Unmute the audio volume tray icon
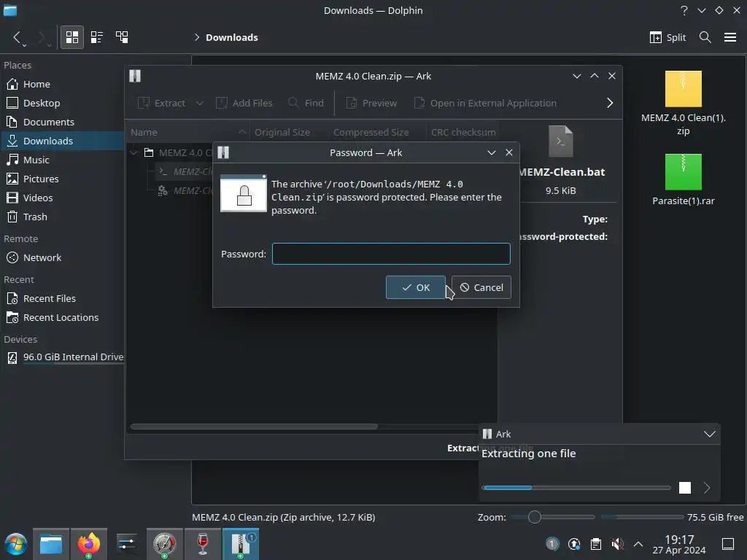The height and width of the screenshot is (560, 747). pos(617,544)
